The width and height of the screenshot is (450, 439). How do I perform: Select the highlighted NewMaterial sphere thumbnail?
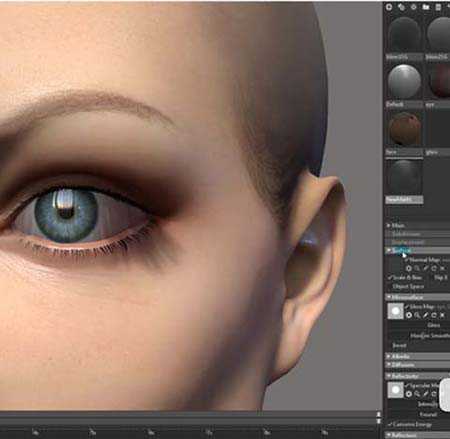[x=404, y=177]
